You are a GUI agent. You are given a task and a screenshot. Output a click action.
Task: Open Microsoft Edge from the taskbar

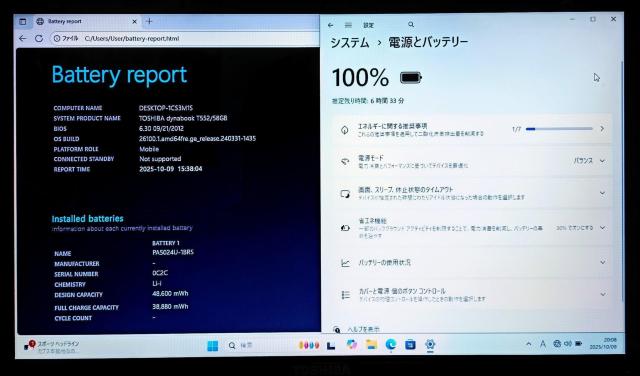tap(391, 345)
